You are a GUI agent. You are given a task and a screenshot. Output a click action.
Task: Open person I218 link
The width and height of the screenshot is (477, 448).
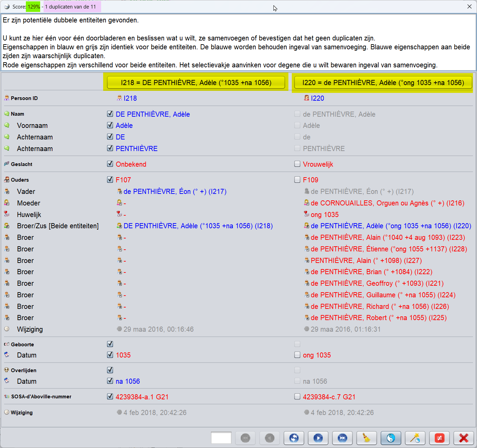[x=130, y=98]
